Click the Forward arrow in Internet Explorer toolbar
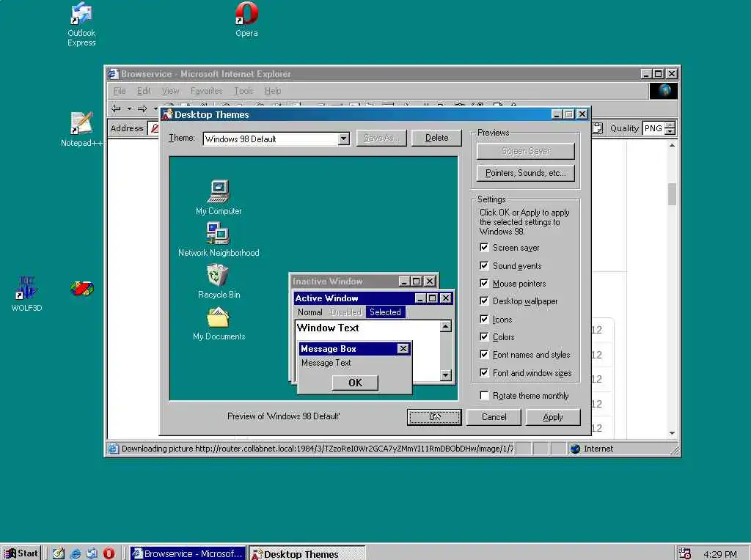Image resolution: width=751 pixels, height=560 pixels. [x=142, y=108]
